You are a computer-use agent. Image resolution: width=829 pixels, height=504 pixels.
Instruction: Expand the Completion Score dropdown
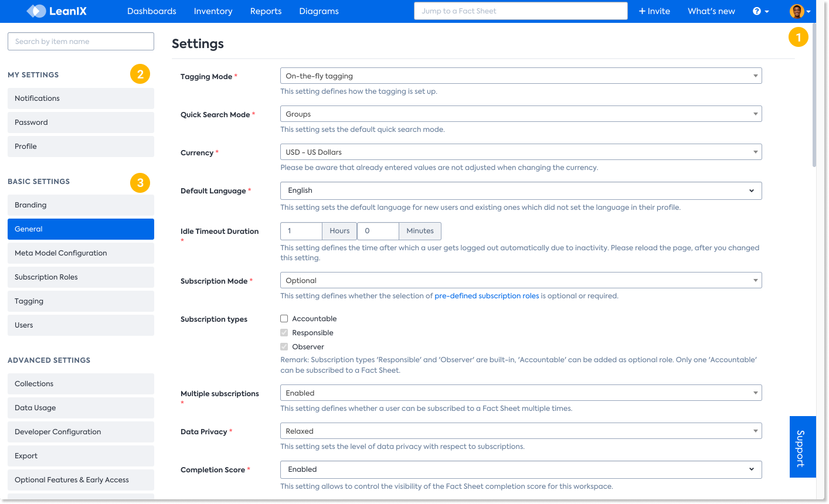(521, 469)
